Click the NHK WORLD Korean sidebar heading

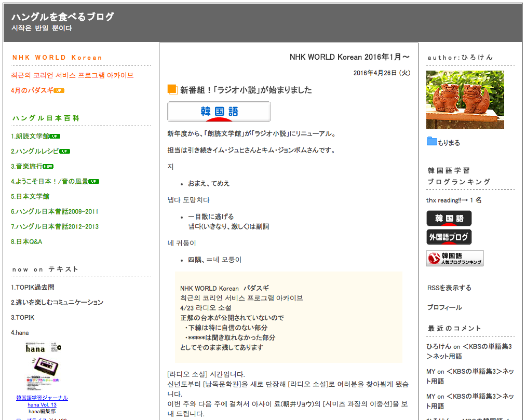tap(57, 57)
